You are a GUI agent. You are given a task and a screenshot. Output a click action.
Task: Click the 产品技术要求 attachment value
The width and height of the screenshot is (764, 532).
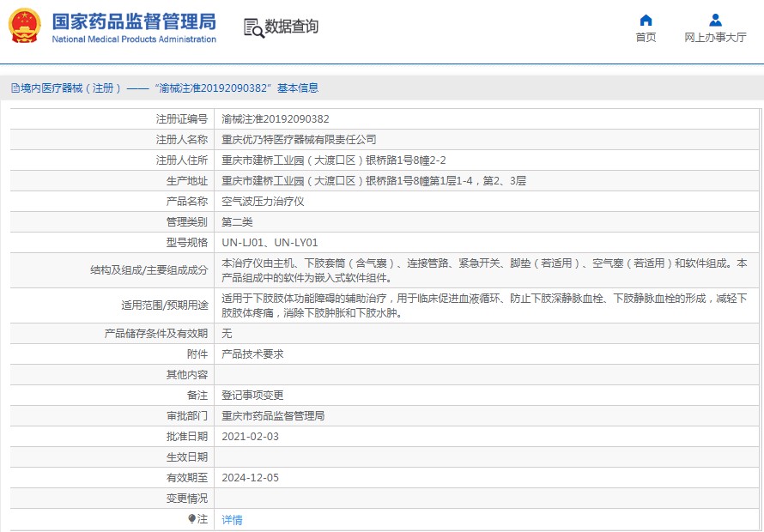(252, 354)
